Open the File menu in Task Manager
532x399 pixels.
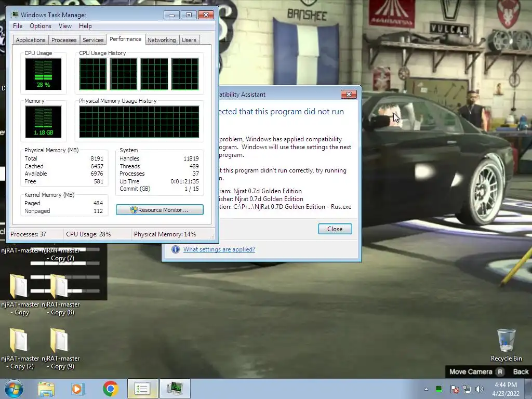point(18,26)
